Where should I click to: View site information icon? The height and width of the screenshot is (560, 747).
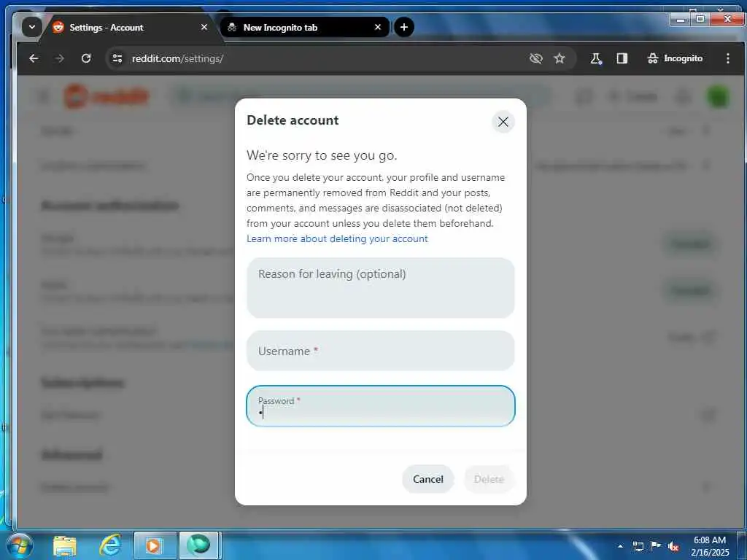(x=117, y=58)
